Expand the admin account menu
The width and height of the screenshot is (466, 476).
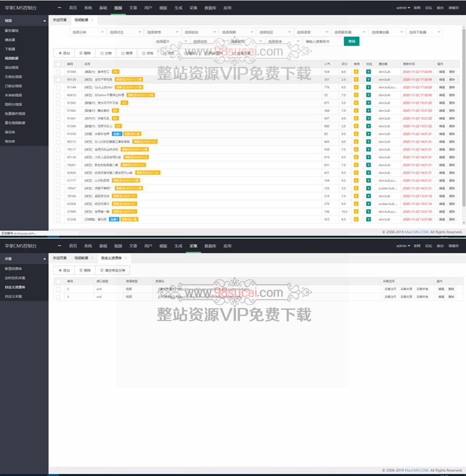pyautogui.click(x=402, y=8)
